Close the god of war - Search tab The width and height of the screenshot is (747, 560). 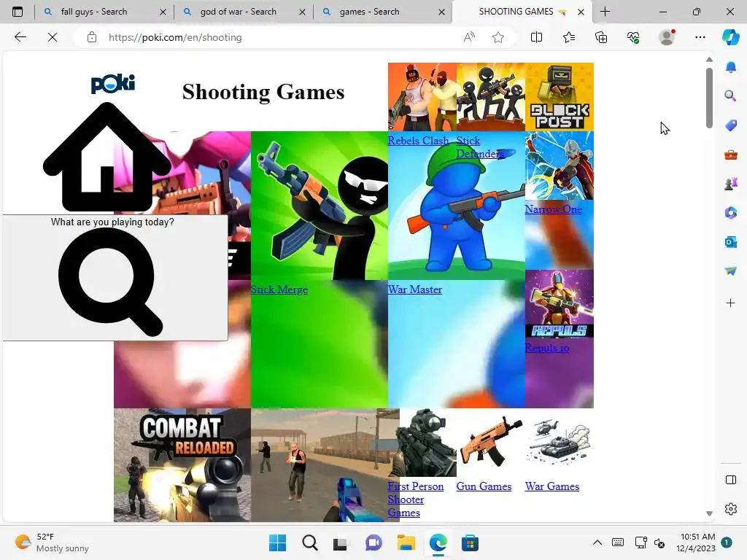click(x=302, y=12)
